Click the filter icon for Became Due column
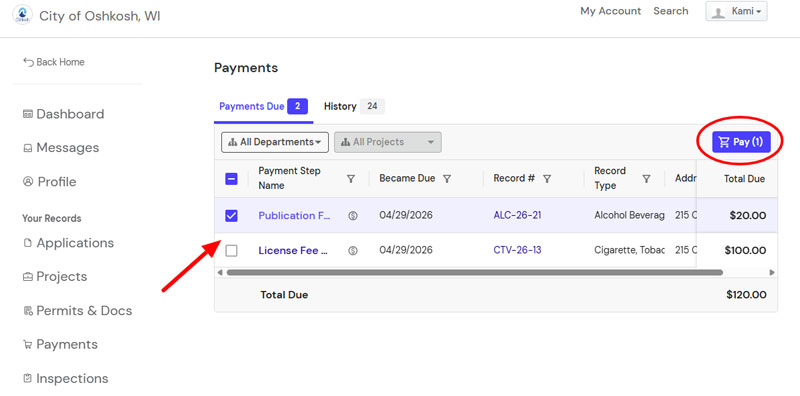The height and width of the screenshot is (396, 800). click(x=446, y=179)
